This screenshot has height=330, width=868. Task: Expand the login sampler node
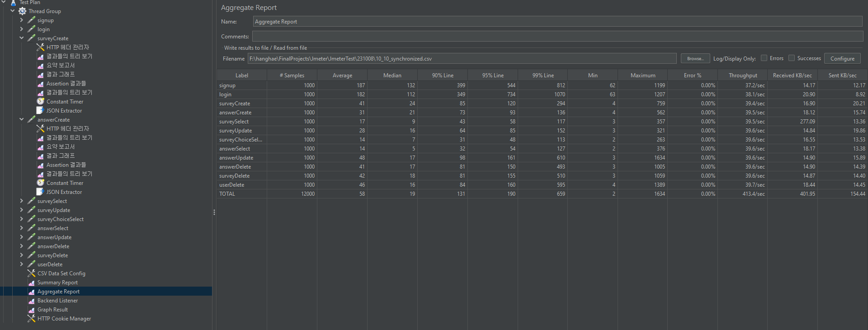[21, 29]
